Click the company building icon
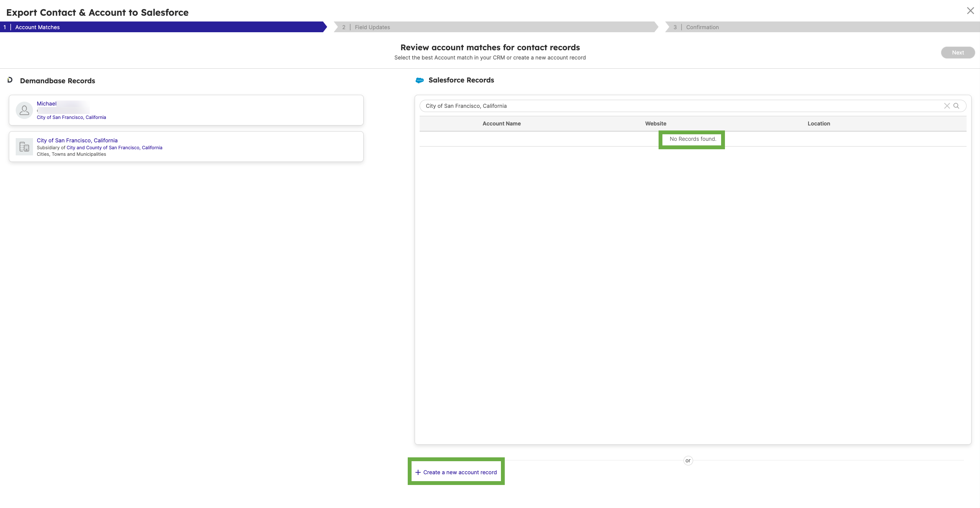 pos(24,147)
